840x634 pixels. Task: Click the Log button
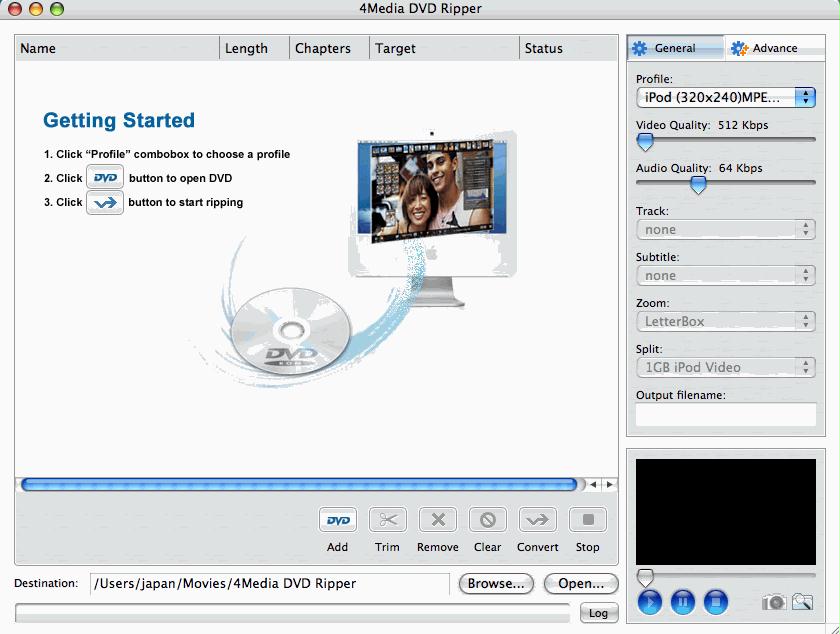point(598,613)
